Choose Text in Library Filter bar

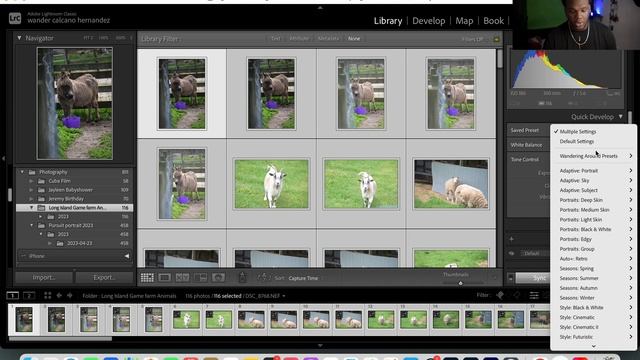[x=276, y=38]
